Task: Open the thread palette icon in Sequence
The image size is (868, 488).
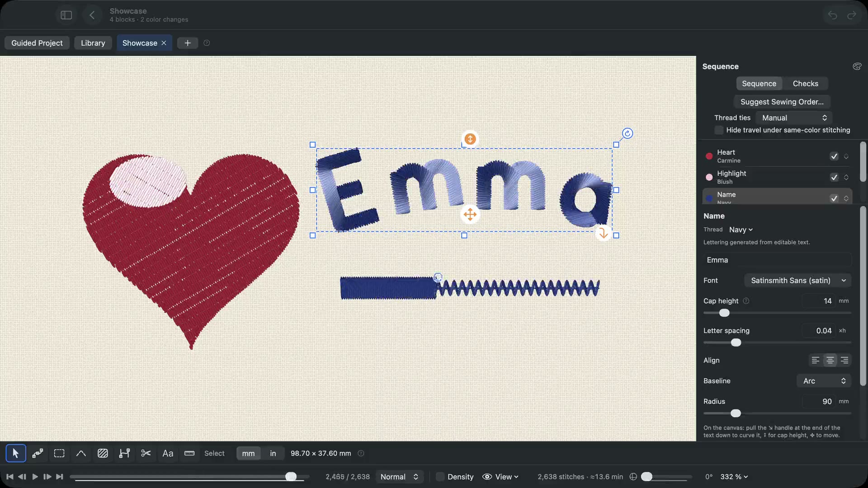Action: [857, 66]
